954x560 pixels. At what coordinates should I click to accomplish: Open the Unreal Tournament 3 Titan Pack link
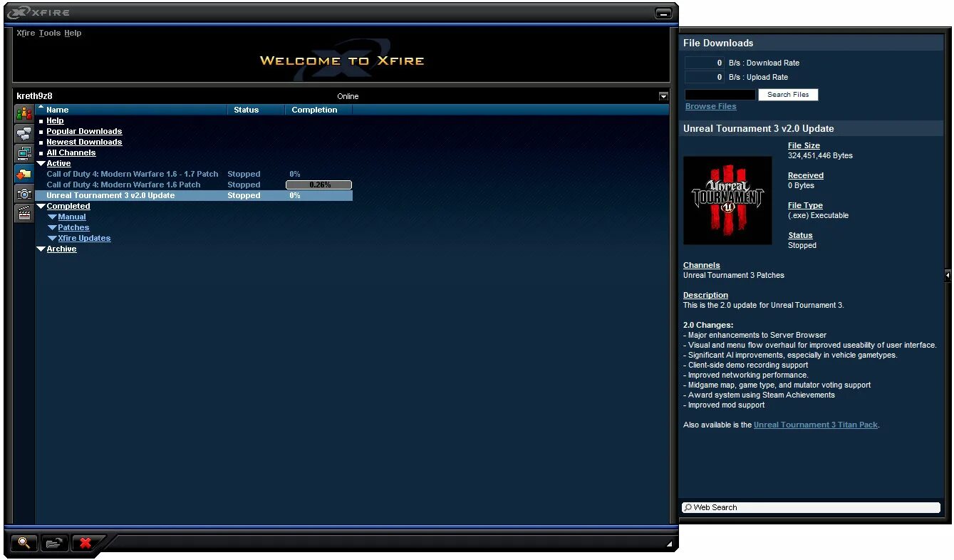pos(816,425)
